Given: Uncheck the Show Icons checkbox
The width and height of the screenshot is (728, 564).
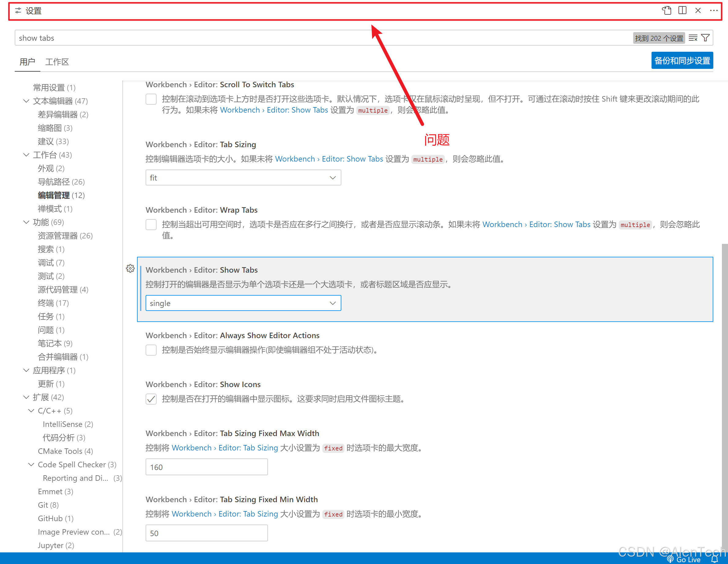Looking at the screenshot, I should 151,399.
